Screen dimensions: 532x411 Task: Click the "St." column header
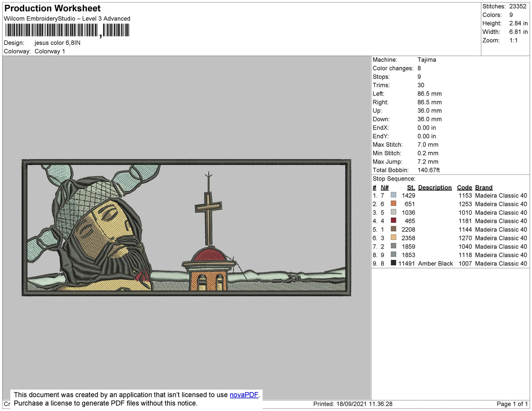point(411,188)
